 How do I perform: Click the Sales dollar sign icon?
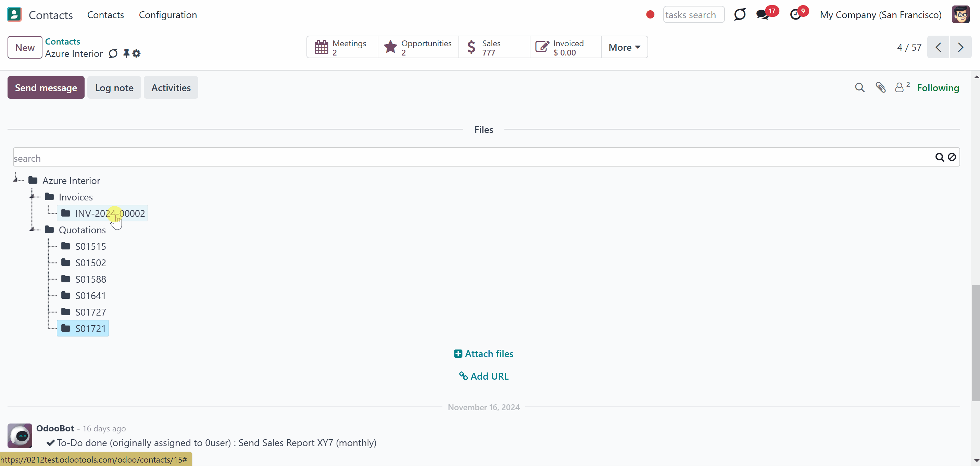click(471, 47)
